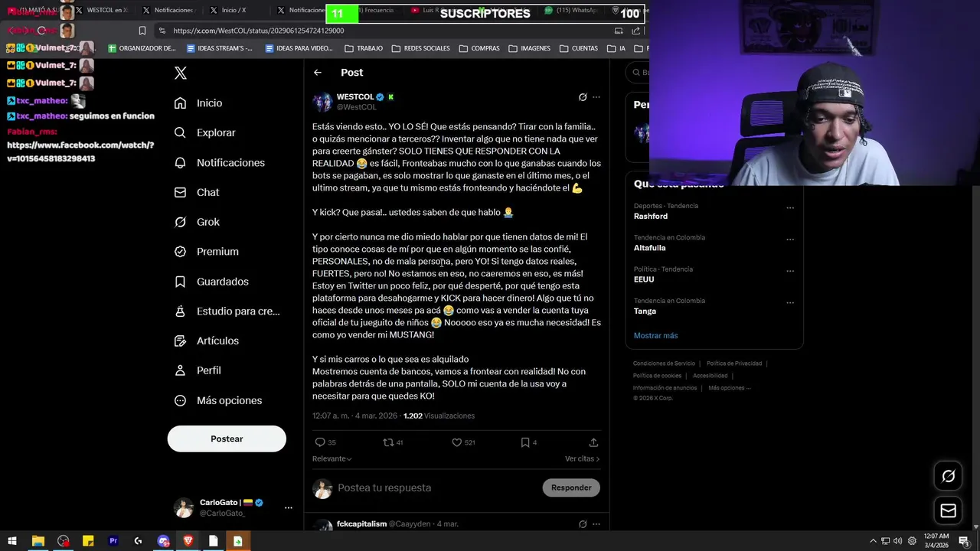Open CUENTAS bookmarks folder

click(579, 48)
